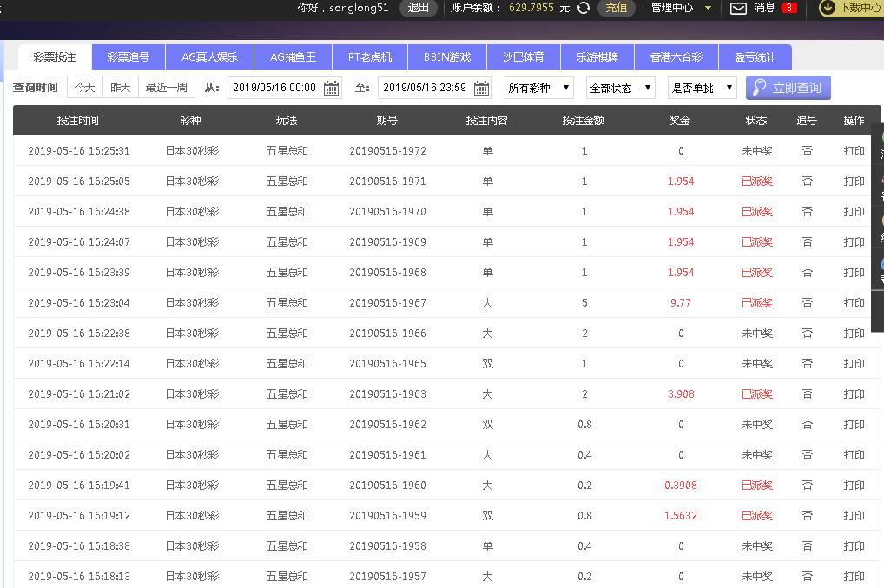Click the 3.908 prize amount

point(681,394)
